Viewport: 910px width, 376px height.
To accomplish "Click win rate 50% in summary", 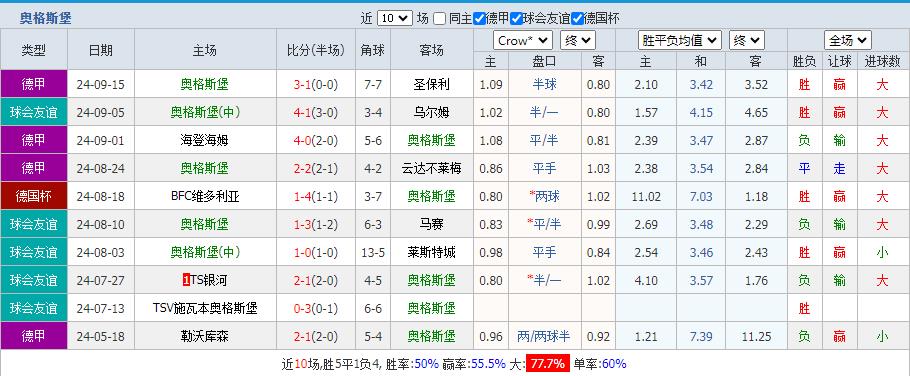I will coord(427,364).
